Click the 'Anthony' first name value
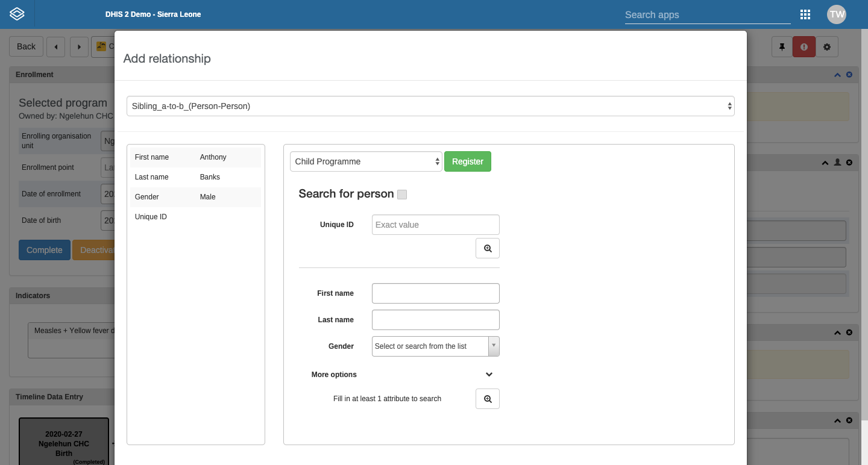Viewport: 868px width, 465px height. pyautogui.click(x=213, y=157)
